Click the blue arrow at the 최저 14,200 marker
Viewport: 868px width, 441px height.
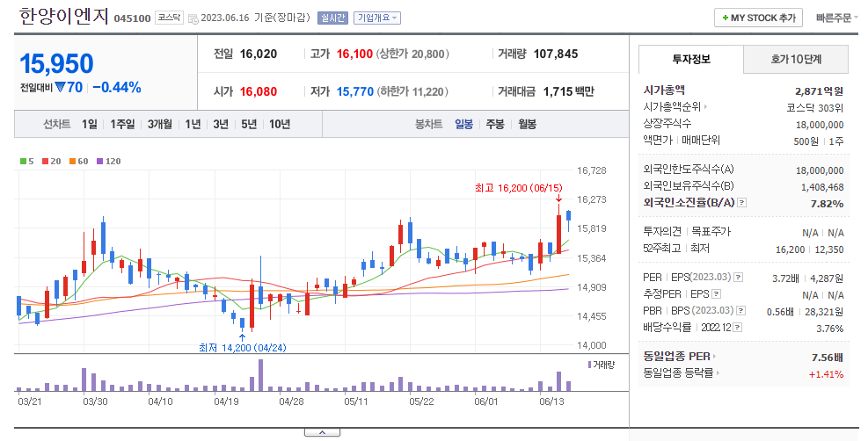click(242, 337)
